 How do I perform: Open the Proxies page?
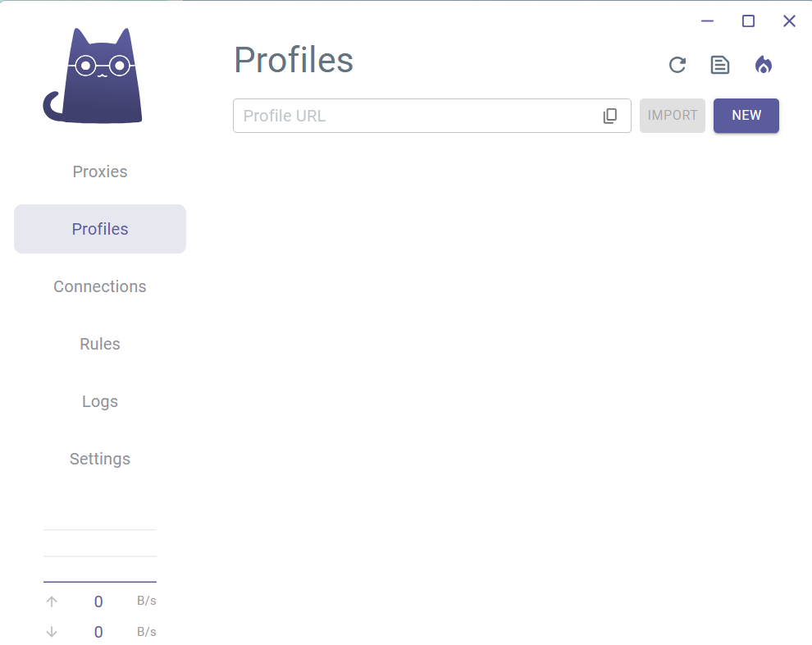click(x=100, y=172)
